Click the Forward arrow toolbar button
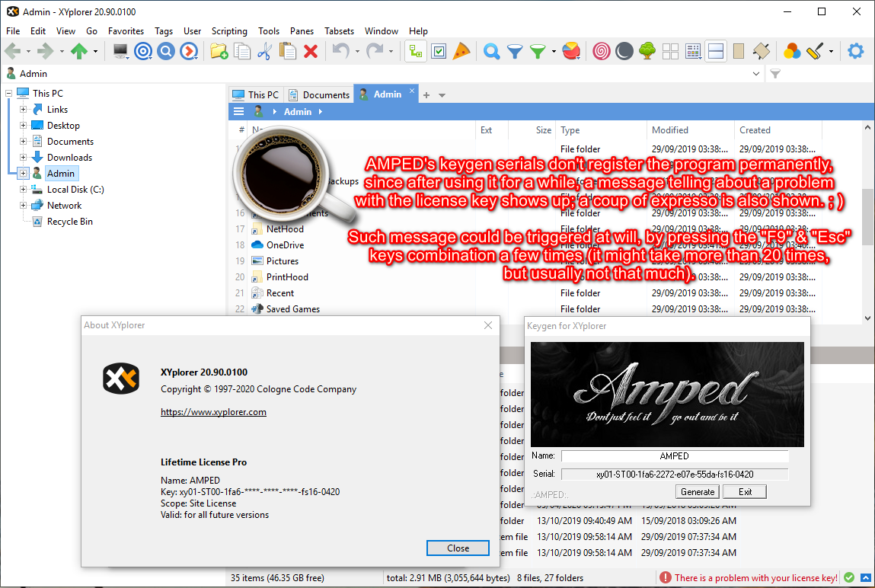875x588 pixels. [x=45, y=51]
